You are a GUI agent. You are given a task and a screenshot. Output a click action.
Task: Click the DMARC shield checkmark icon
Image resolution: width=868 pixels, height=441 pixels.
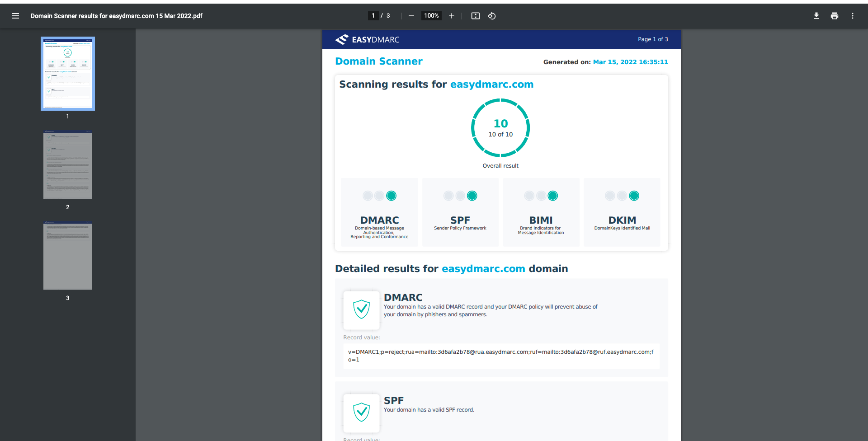click(x=361, y=310)
